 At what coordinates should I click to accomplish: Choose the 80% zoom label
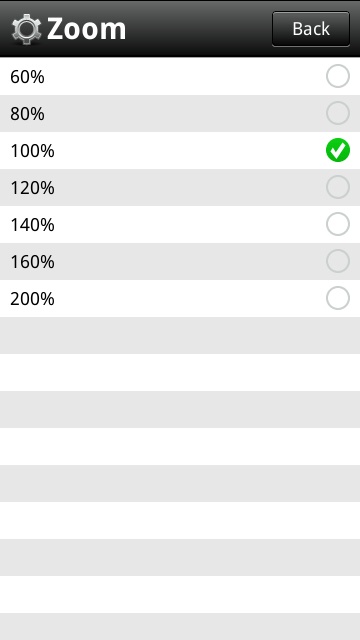coord(27,114)
